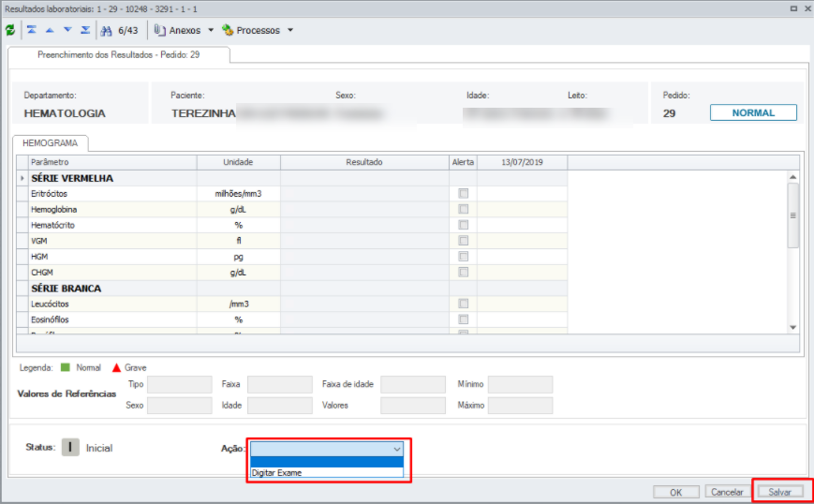Click the OK button
This screenshot has width=814, height=504.
(676, 492)
